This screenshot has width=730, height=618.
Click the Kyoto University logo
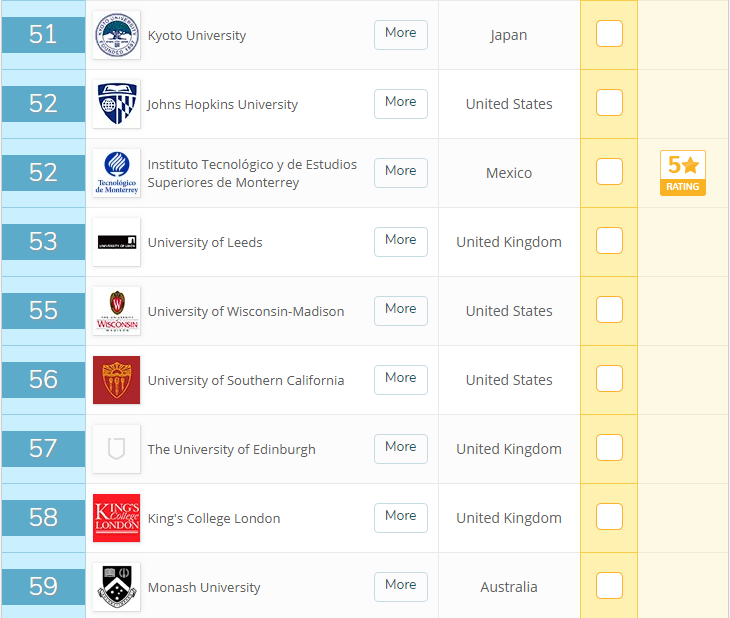116,35
